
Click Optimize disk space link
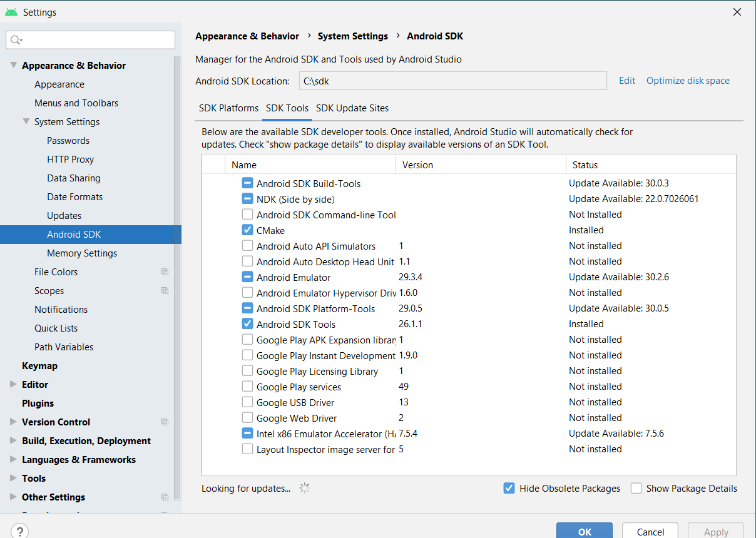click(688, 80)
